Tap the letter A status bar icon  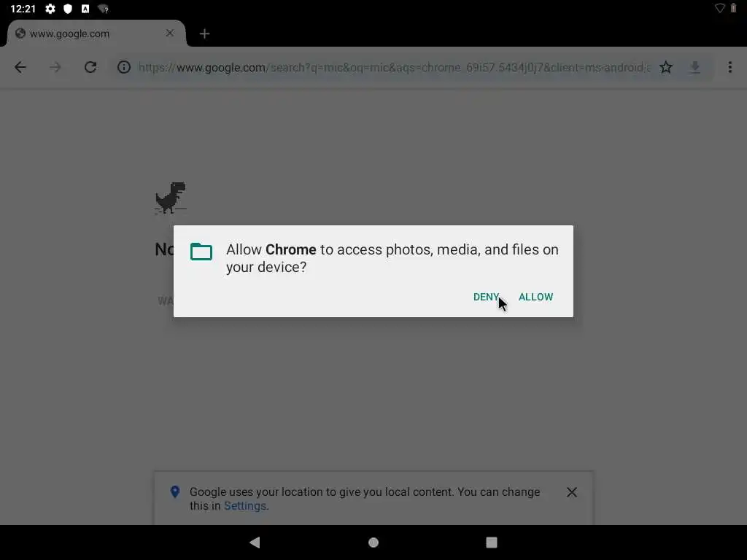[85, 9]
